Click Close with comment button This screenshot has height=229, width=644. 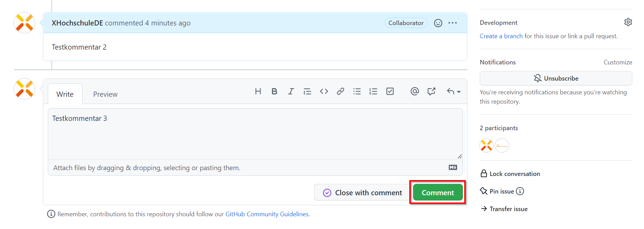362,192
